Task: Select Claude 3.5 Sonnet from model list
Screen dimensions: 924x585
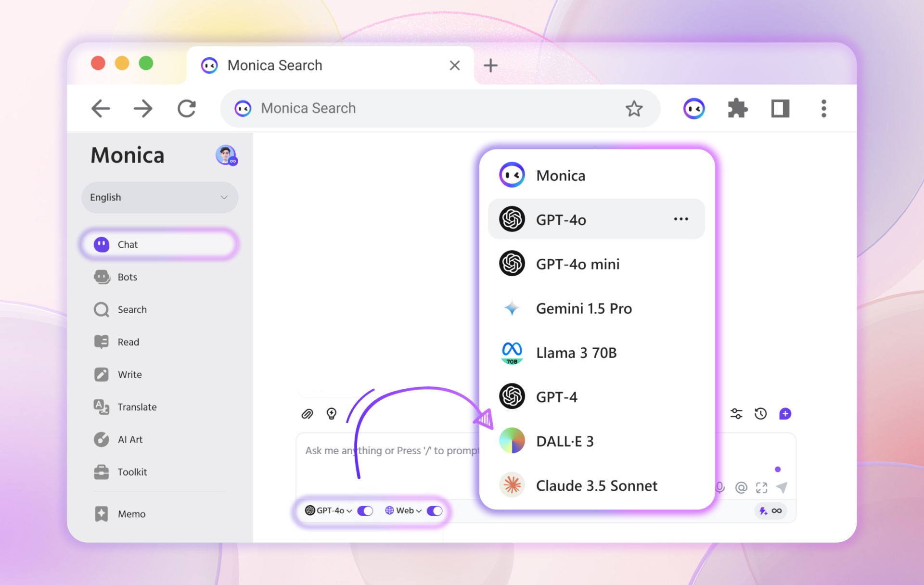Action: (596, 486)
